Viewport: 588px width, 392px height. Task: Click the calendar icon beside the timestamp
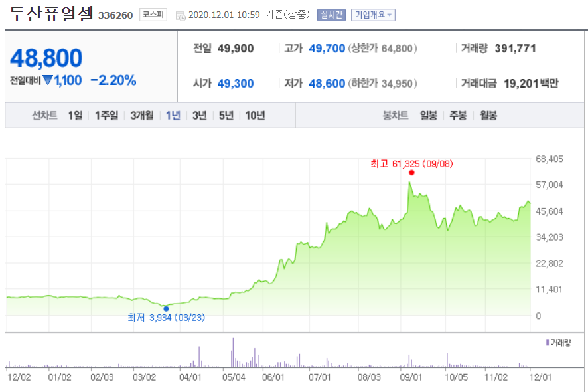click(x=181, y=15)
